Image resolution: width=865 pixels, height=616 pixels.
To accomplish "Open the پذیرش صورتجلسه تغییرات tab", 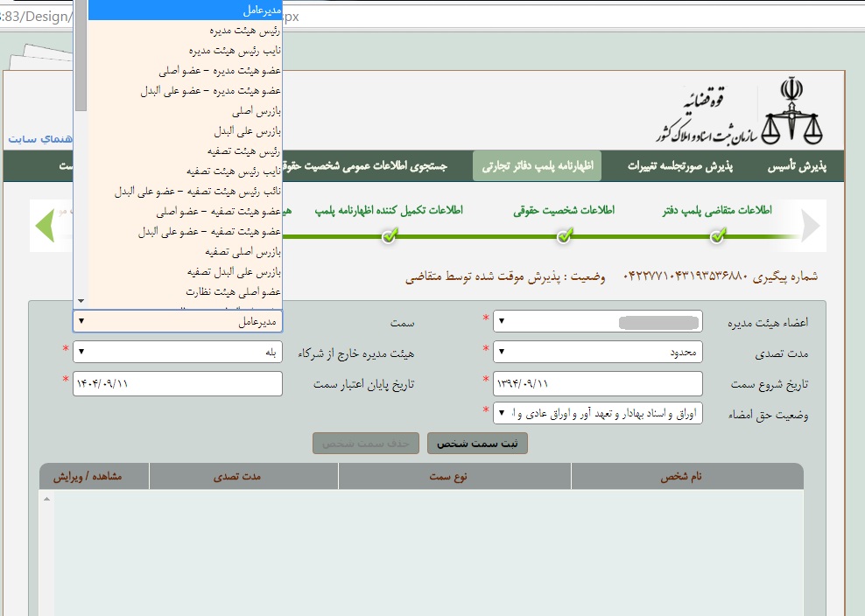I will coord(680,166).
